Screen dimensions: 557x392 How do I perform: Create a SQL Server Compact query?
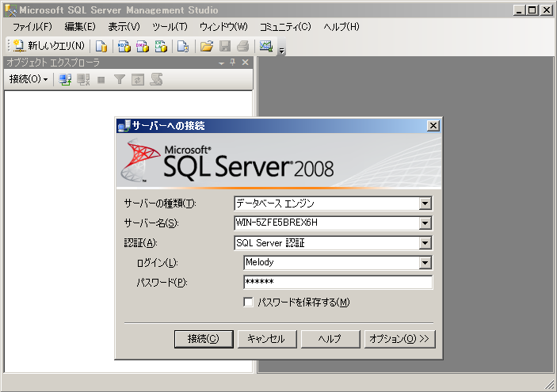point(183,46)
